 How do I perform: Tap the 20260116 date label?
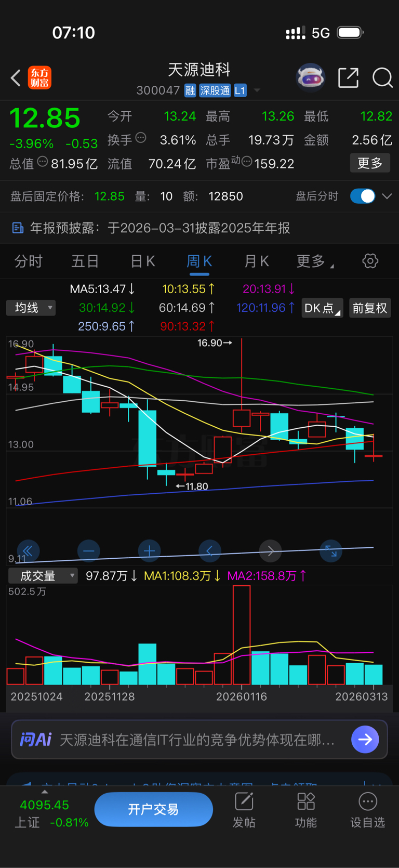[242, 696]
